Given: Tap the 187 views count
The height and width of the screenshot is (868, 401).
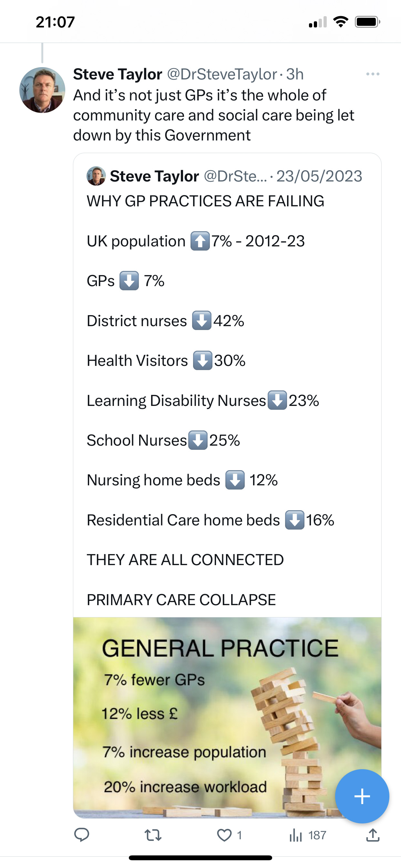Looking at the screenshot, I should [x=317, y=835].
